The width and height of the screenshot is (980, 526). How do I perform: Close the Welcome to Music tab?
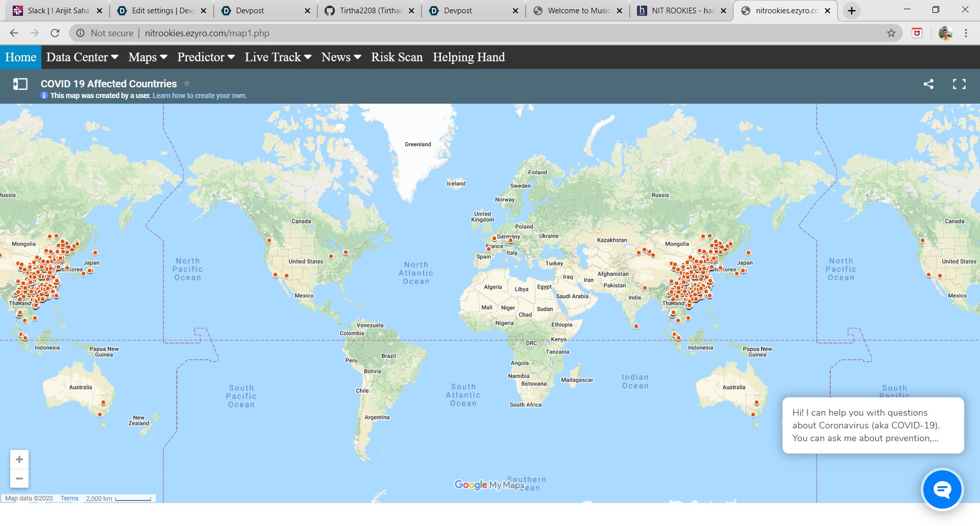pyautogui.click(x=619, y=11)
